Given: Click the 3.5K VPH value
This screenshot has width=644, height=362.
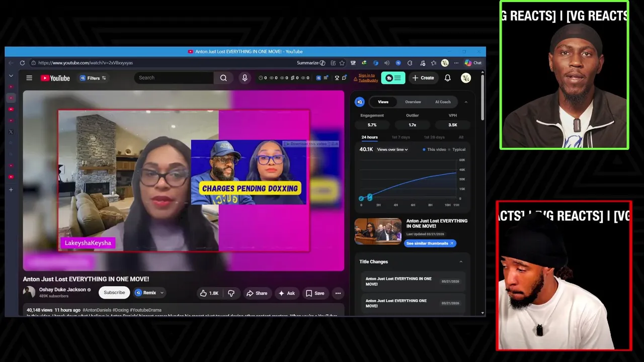Looking at the screenshot, I should click(x=453, y=125).
